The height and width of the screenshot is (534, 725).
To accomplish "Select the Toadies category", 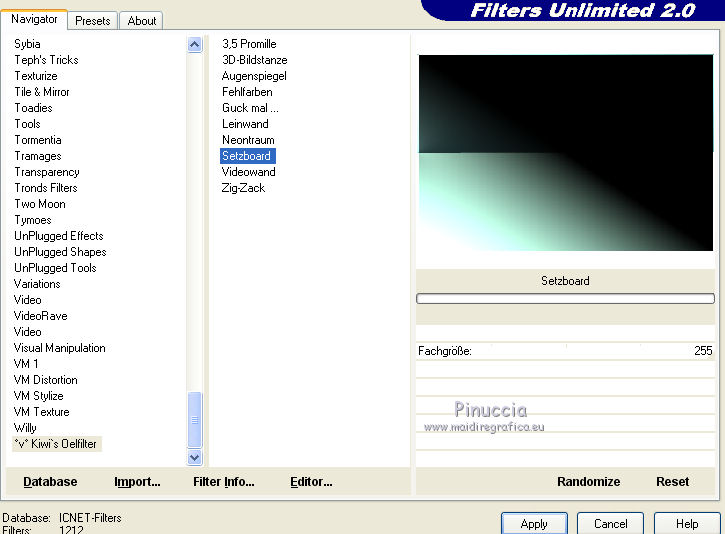I will pyautogui.click(x=33, y=108).
